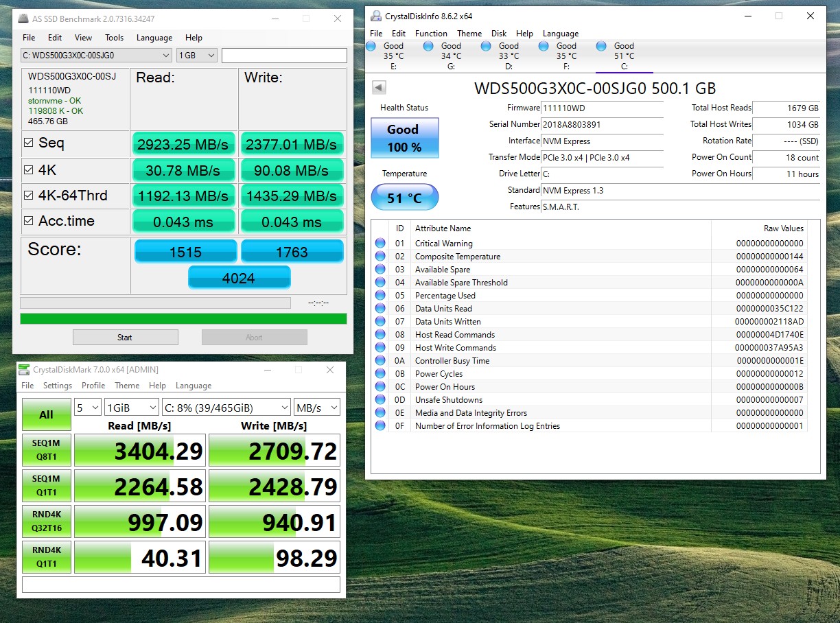The width and height of the screenshot is (840, 623).
Task: Click status orb for Critical Warning attribute
Action: click(x=380, y=244)
